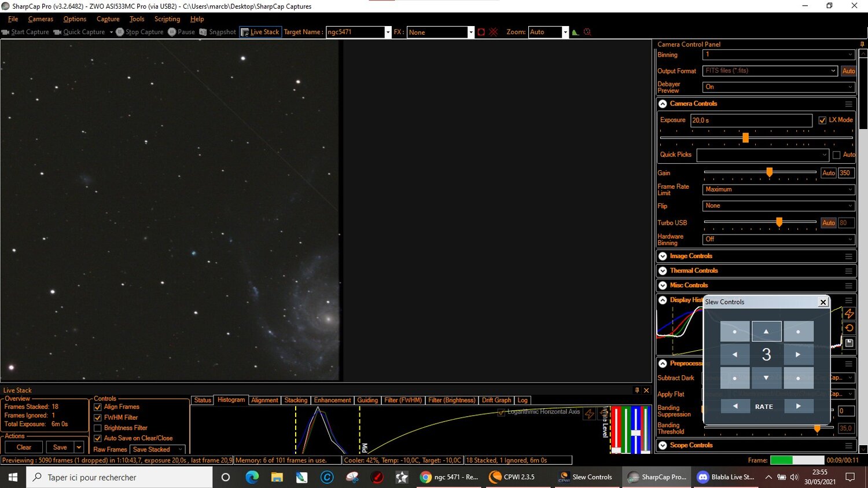Click the Live Stack toolbar button

260,32
